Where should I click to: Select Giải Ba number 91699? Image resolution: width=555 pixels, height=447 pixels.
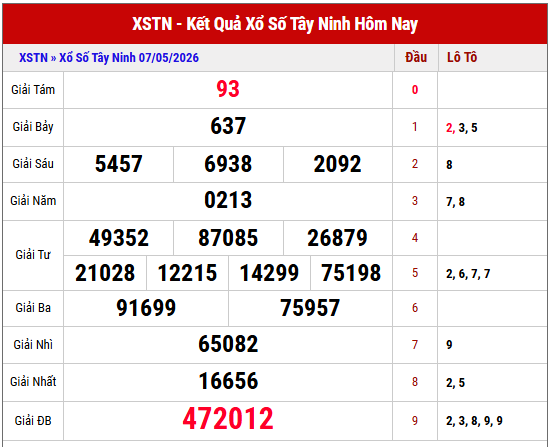pyautogui.click(x=146, y=308)
